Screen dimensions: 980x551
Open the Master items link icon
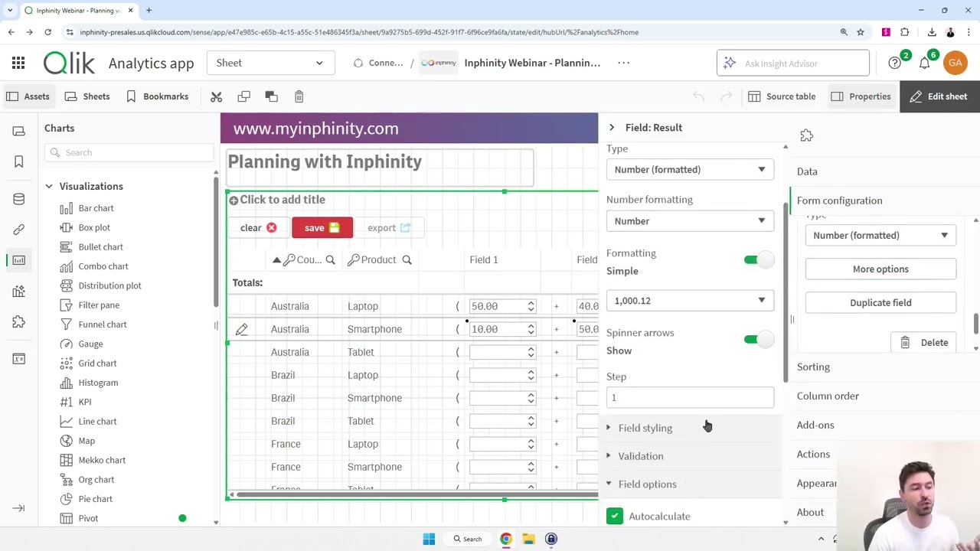(x=19, y=230)
